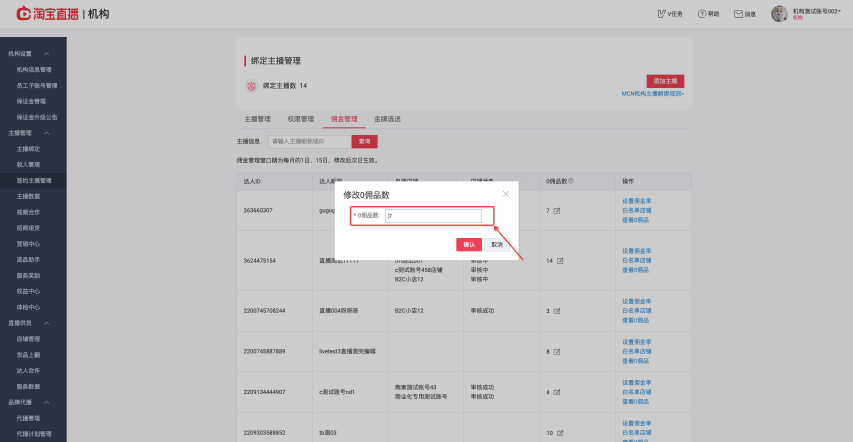
Task: Open 帮助 help in the top bar
Action: pos(708,14)
